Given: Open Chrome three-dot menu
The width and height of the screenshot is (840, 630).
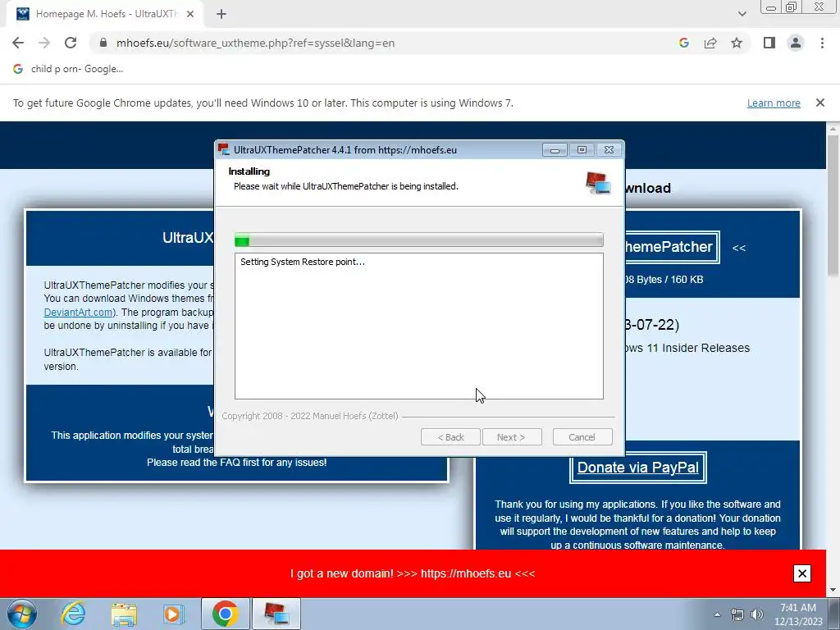Looking at the screenshot, I should (822, 43).
